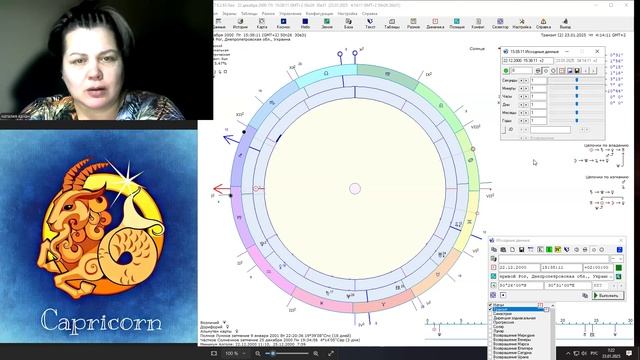The image size is (640, 360).
Task: Click the Секунды slider handle
Action: tap(577, 80)
